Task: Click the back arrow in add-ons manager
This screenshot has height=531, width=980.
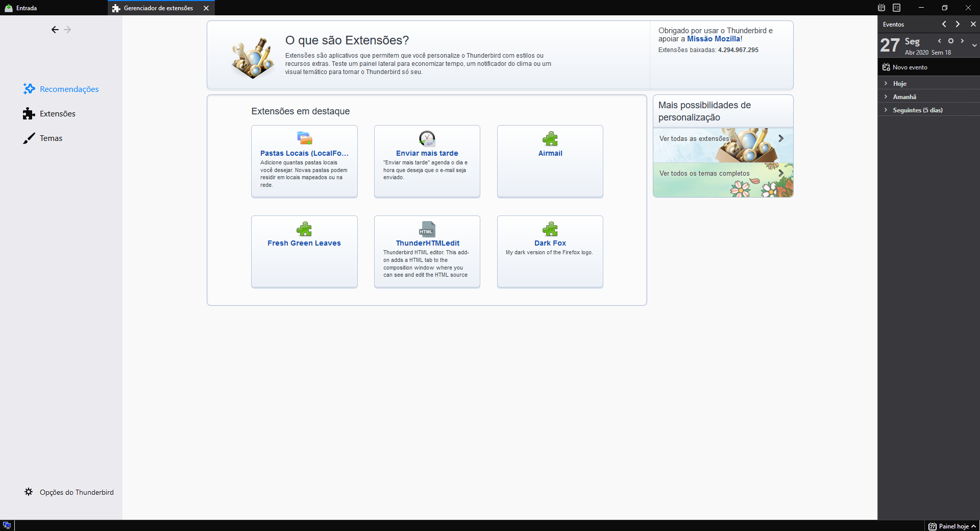Action: (x=55, y=30)
